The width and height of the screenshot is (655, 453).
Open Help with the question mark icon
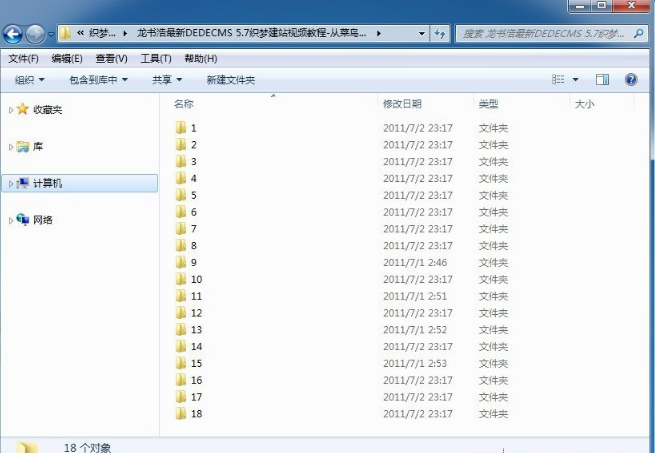(631, 79)
